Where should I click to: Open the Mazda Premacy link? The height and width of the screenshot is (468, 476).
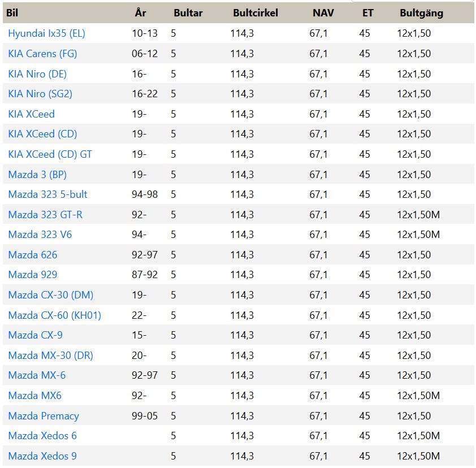pyautogui.click(x=44, y=416)
